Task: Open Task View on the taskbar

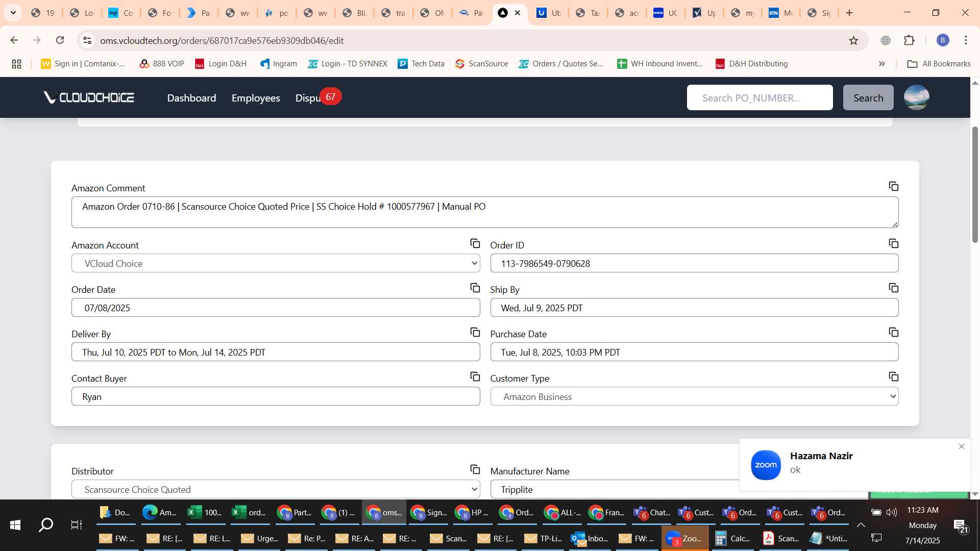Action: pyautogui.click(x=77, y=525)
